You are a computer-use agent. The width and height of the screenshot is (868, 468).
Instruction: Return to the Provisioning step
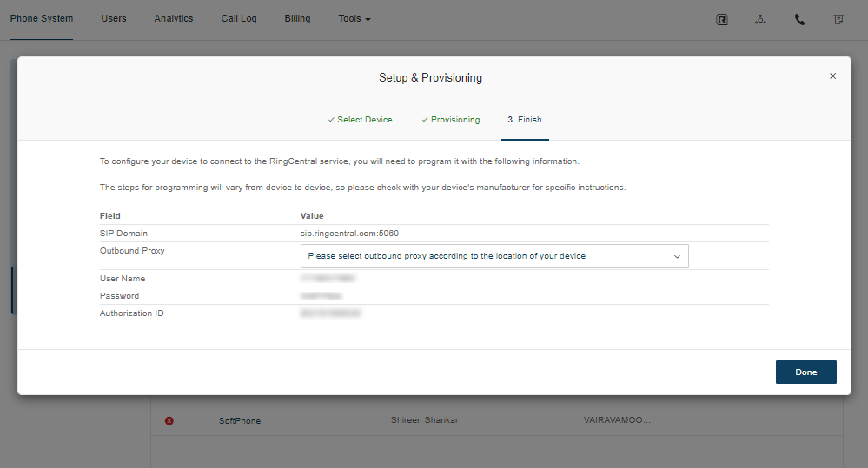[x=450, y=120]
